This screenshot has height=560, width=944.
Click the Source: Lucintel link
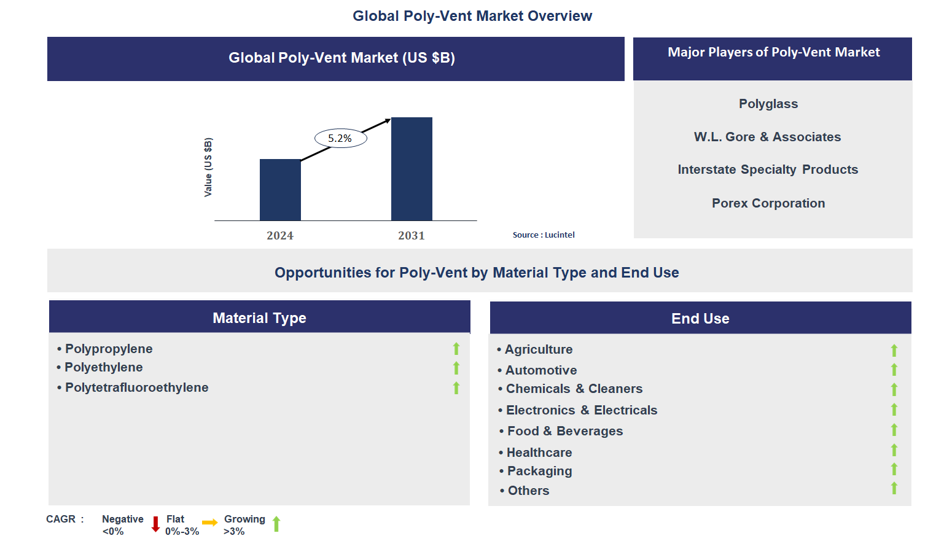click(x=543, y=235)
